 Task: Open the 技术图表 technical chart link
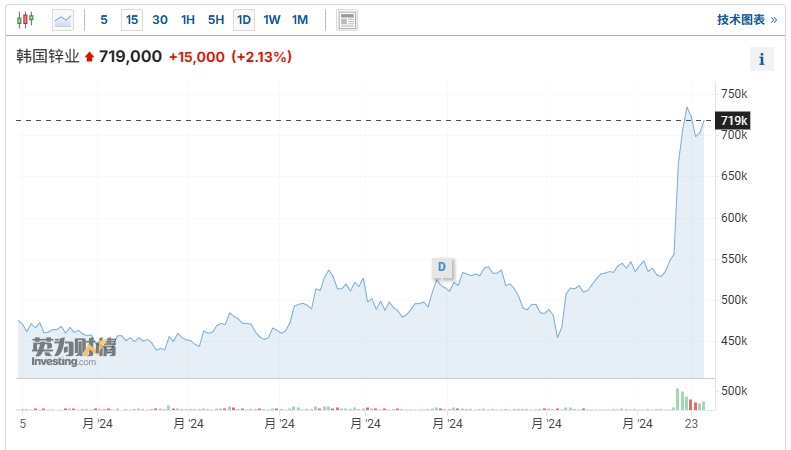pos(740,19)
